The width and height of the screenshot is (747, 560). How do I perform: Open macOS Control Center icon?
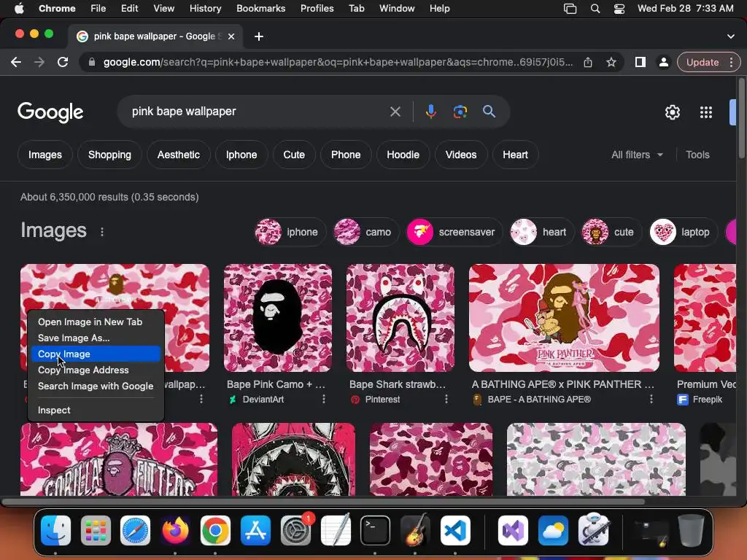pos(619,9)
